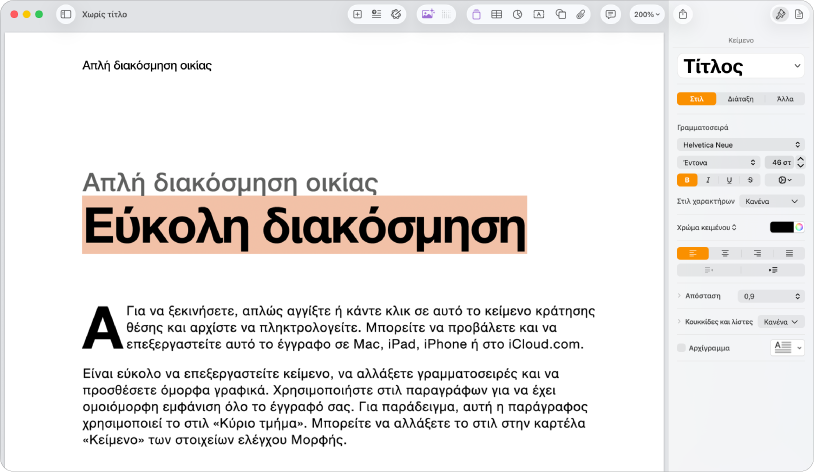Open the text color wheel picker
The height and width of the screenshot is (473, 814).
click(799, 227)
